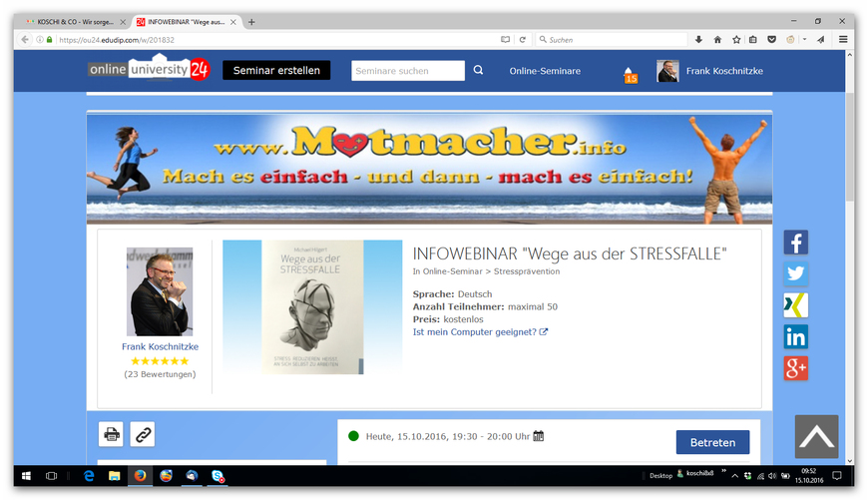The image size is (868, 500).
Task: Open Windows Start menu
Action: click(26, 476)
